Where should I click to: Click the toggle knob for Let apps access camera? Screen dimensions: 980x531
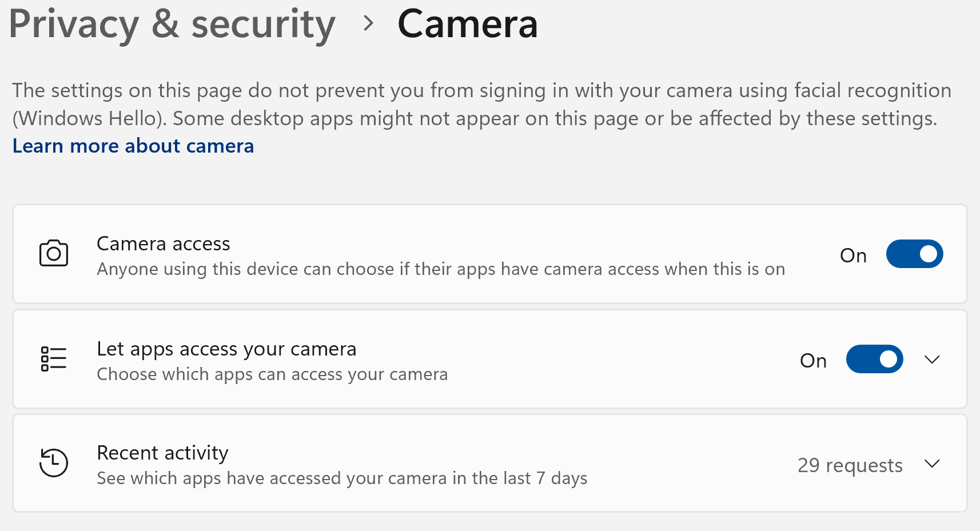887,359
